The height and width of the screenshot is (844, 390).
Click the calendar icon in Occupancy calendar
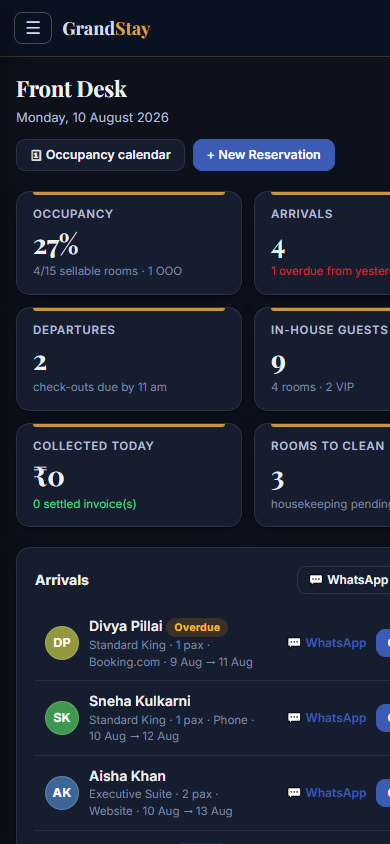36,156
